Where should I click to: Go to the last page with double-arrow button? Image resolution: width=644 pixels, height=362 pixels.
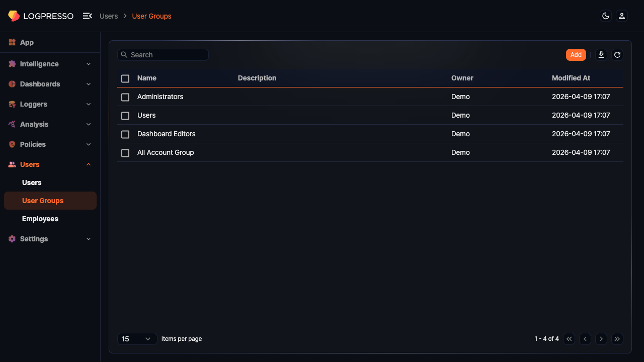point(617,338)
